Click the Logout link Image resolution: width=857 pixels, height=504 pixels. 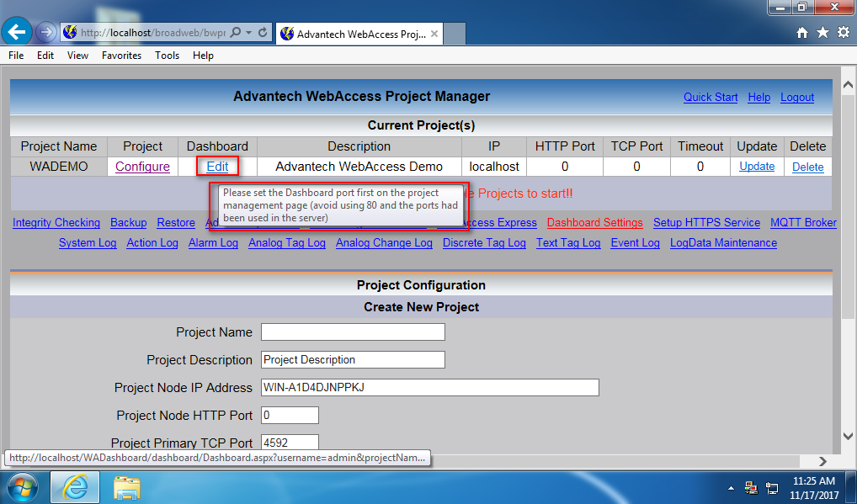click(797, 98)
